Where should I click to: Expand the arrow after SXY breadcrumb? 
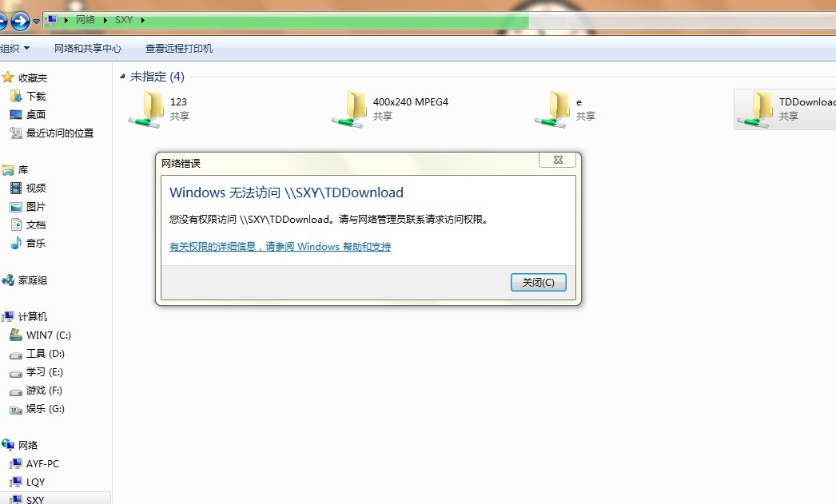tap(143, 20)
